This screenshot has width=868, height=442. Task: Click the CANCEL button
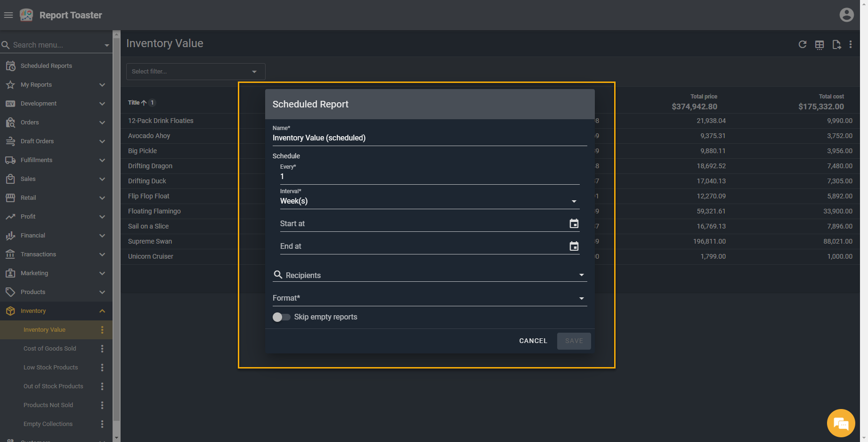point(533,341)
